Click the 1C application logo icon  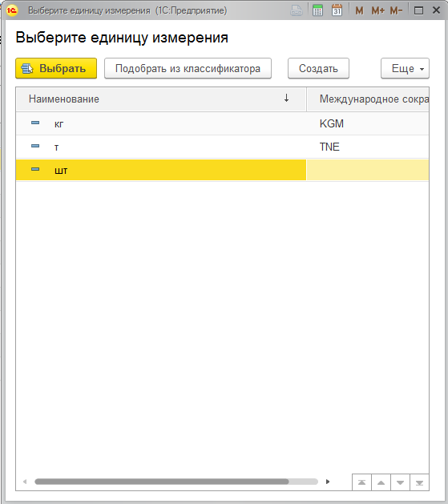click(x=12, y=10)
